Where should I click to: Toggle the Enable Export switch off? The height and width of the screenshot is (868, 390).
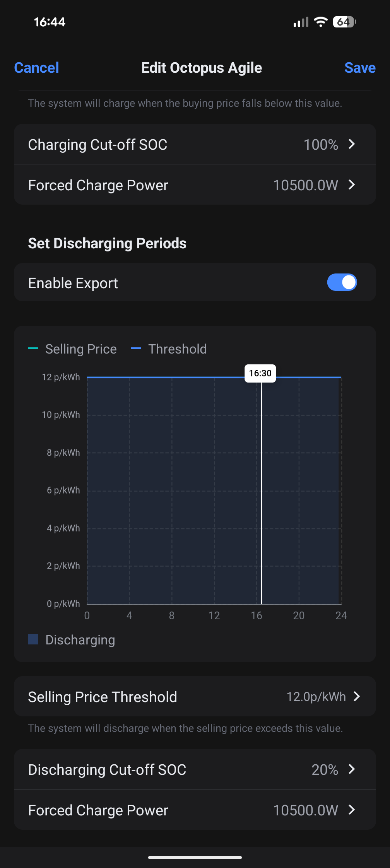click(x=342, y=282)
